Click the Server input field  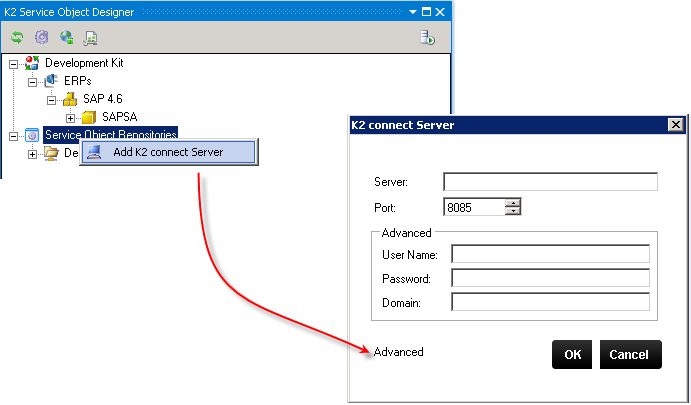(x=550, y=182)
